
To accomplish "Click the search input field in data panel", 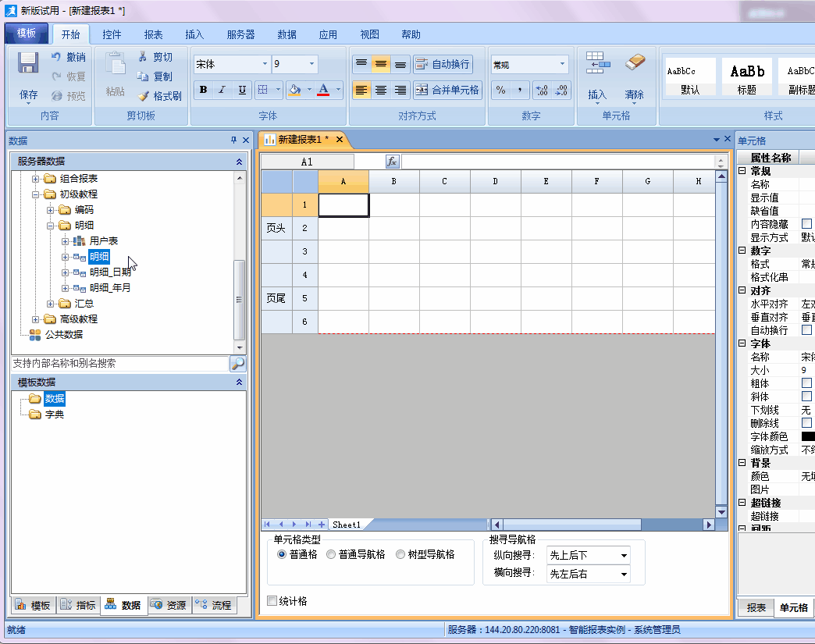I will 119,364.
